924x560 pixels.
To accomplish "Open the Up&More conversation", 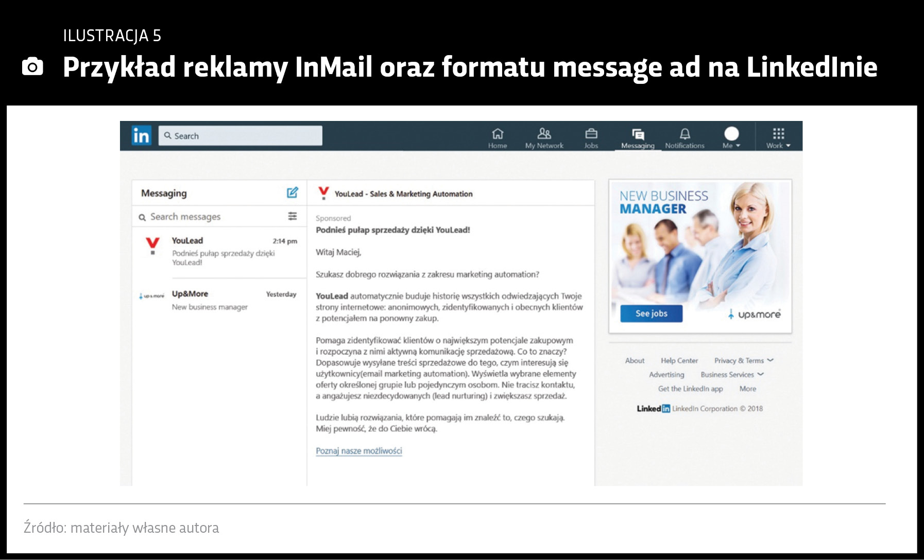I will pyautogui.click(x=219, y=300).
